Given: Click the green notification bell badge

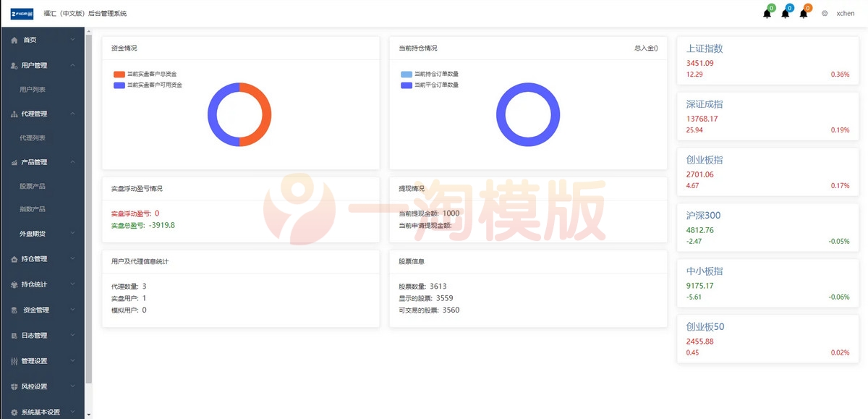Looking at the screenshot, I should pyautogui.click(x=772, y=7).
